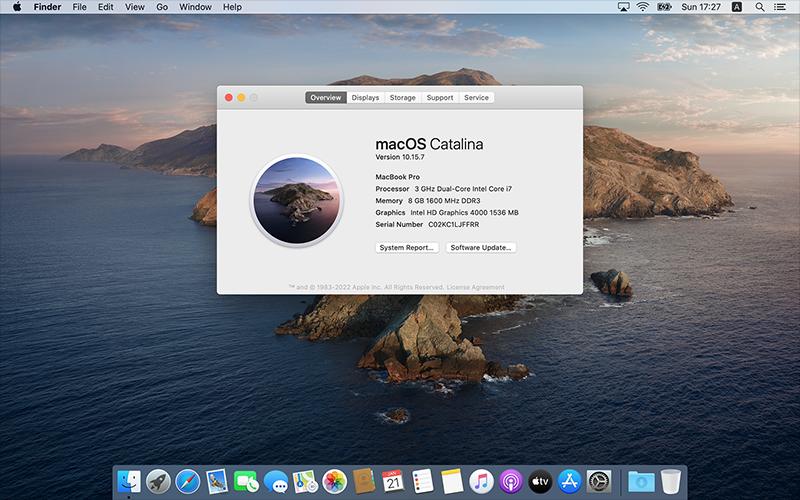This screenshot has height=500, width=800.
Task: Open the Mail stamp icon in dock
Action: click(217, 481)
